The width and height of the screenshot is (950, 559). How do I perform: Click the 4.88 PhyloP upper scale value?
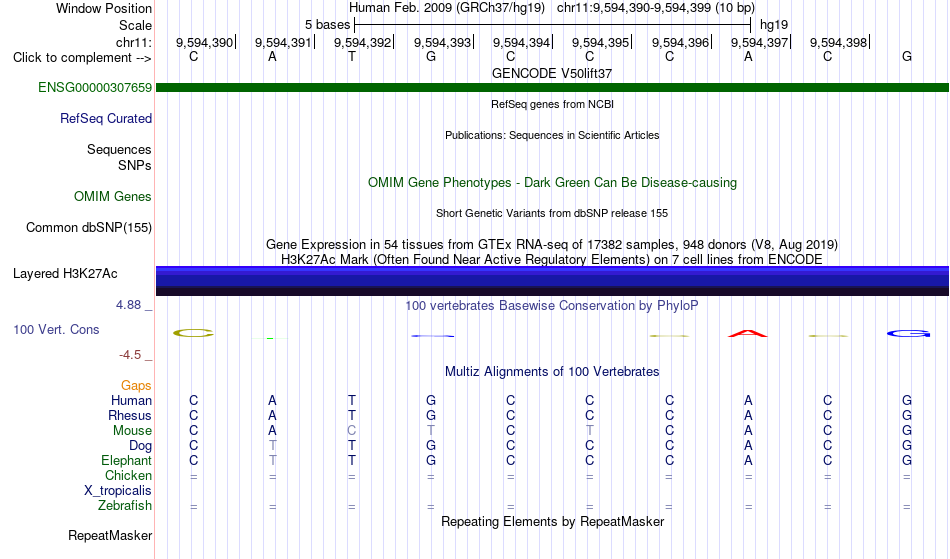(128, 305)
